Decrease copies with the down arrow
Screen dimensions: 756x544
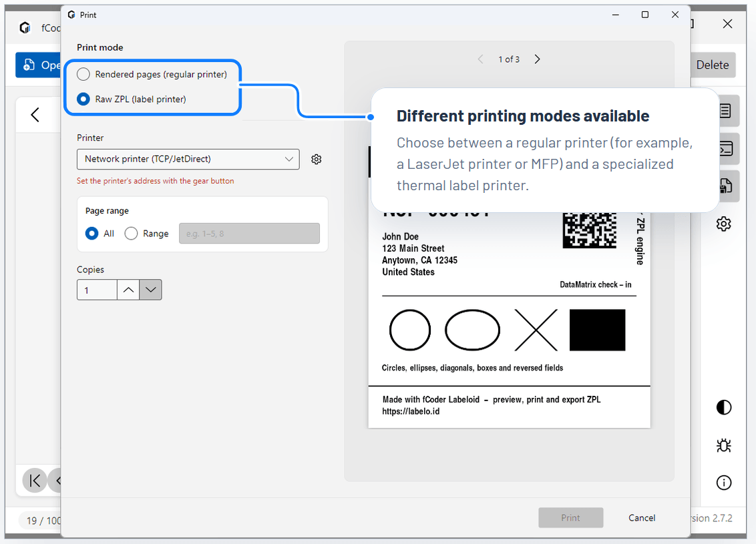150,290
